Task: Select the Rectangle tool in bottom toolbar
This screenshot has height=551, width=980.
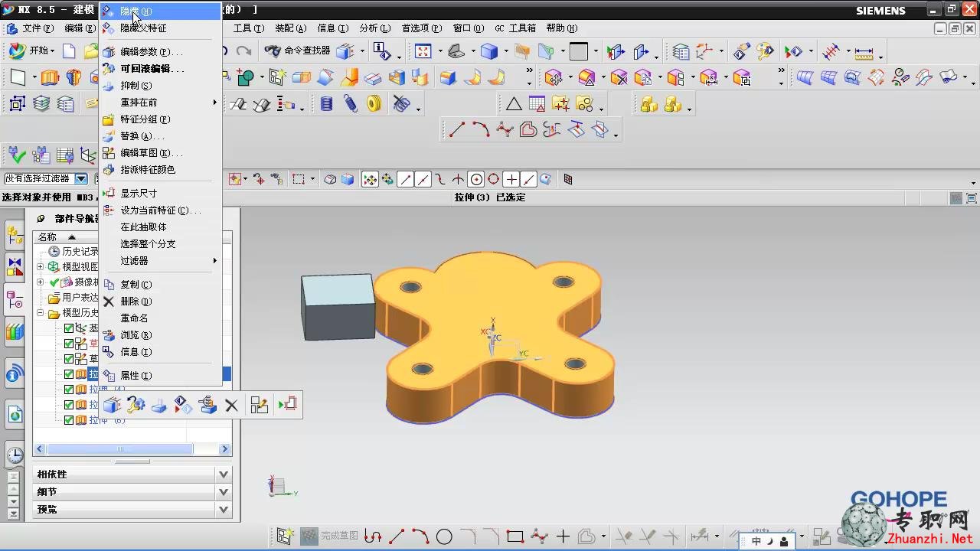Action: [515, 536]
